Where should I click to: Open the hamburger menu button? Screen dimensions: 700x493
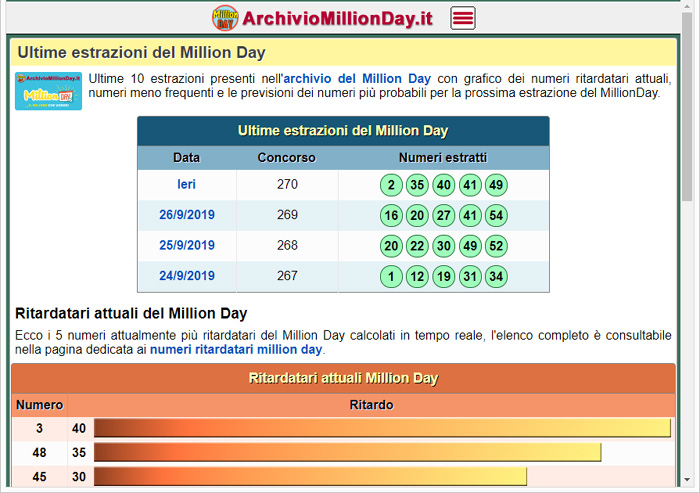463,18
